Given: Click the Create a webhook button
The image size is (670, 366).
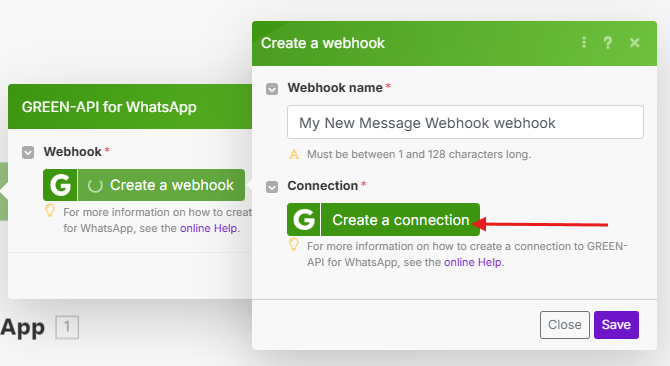Looking at the screenshot, I should (144, 185).
